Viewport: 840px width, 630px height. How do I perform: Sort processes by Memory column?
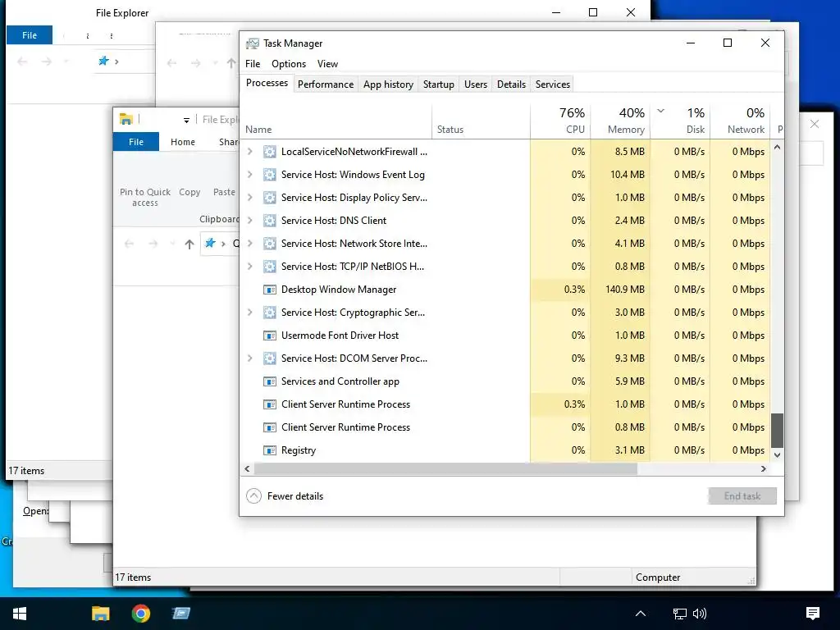click(620, 121)
